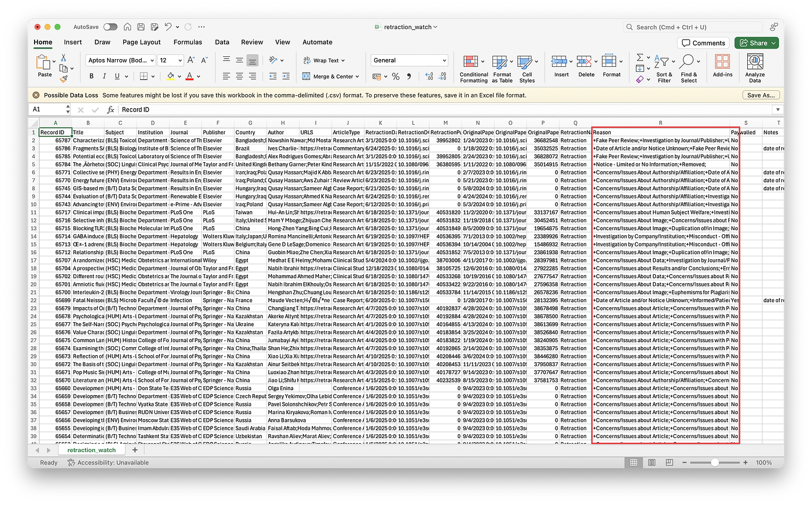Open the Data ribbon tab
Viewport: 812px width, 505px height.
222,42
